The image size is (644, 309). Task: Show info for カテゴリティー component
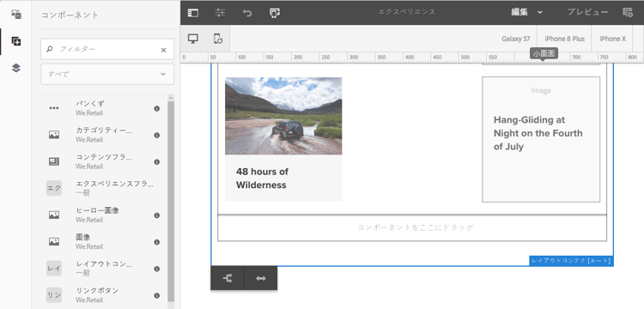tap(156, 135)
